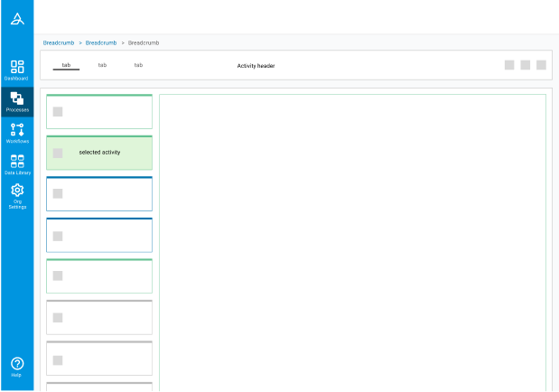Screen dimensions: 559x392
Task: Select the highlighted 'selected activity' card
Action: pos(99,153)
